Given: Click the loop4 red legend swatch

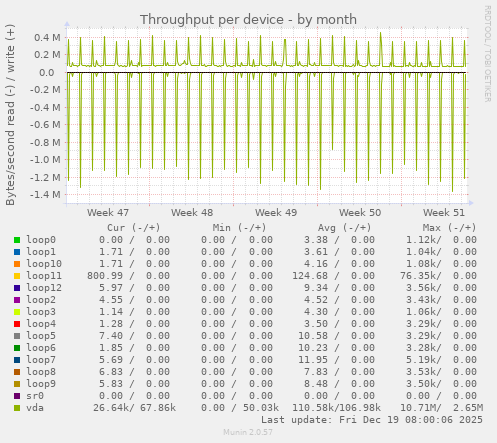Looking at the screenshot, I should pyautogui.click(x=17, y=324).
